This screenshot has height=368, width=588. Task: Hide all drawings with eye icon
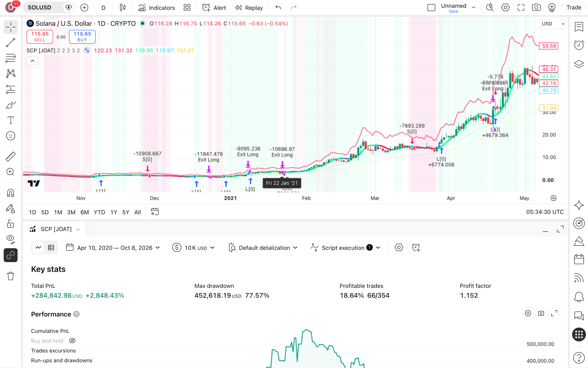11,239
